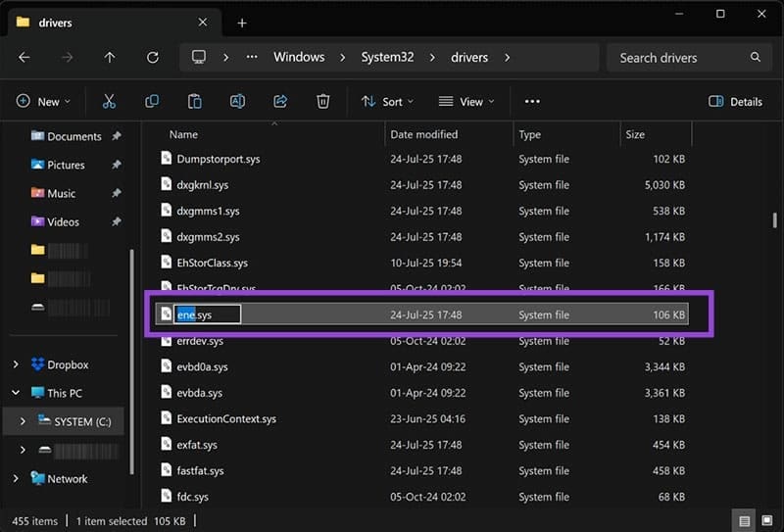Collapse the This PC tree node
The image size is (784, 532).
[16, 393]
